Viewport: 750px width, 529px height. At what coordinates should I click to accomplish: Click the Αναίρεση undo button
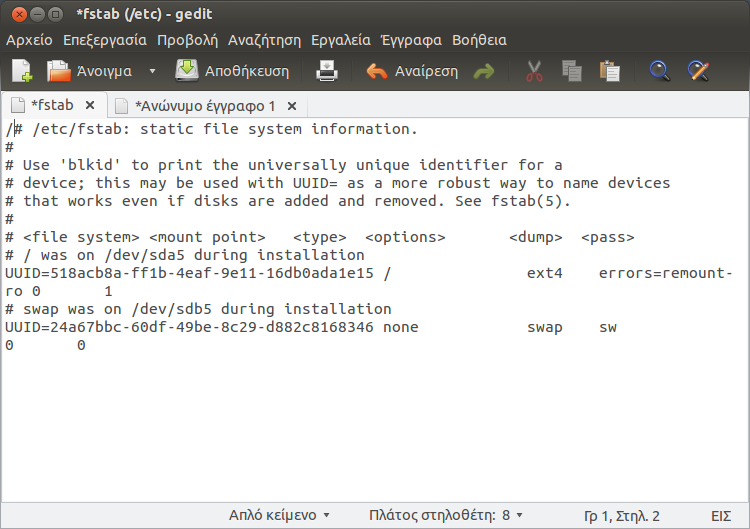point(412,71)
